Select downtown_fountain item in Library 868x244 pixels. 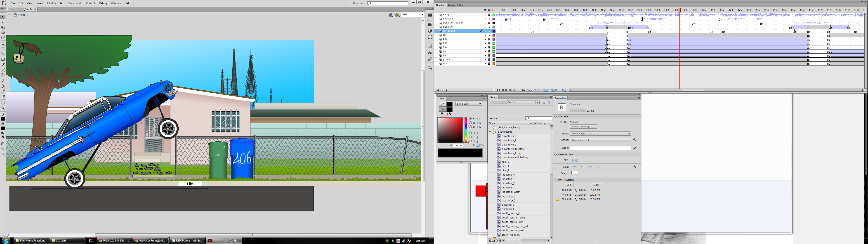point(512,149)
